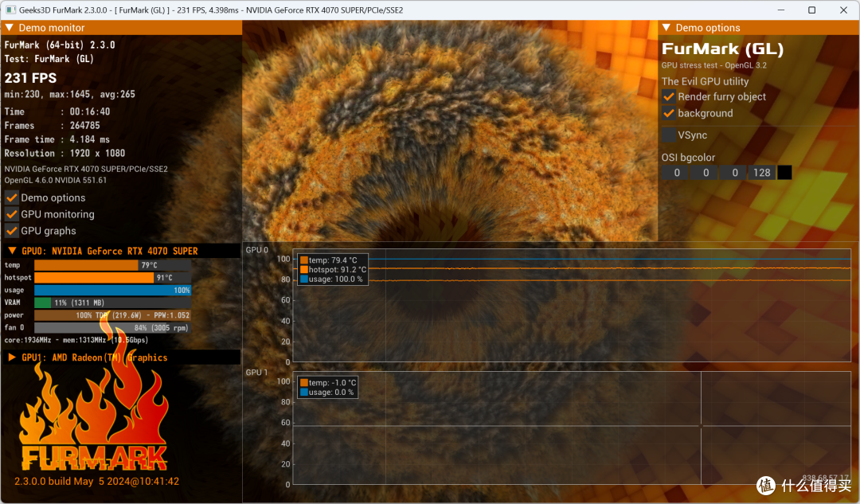Screen dimensions: 860x504
Task: Click the OSI bgcolor alpha field 128
Action: coord(762,173)
